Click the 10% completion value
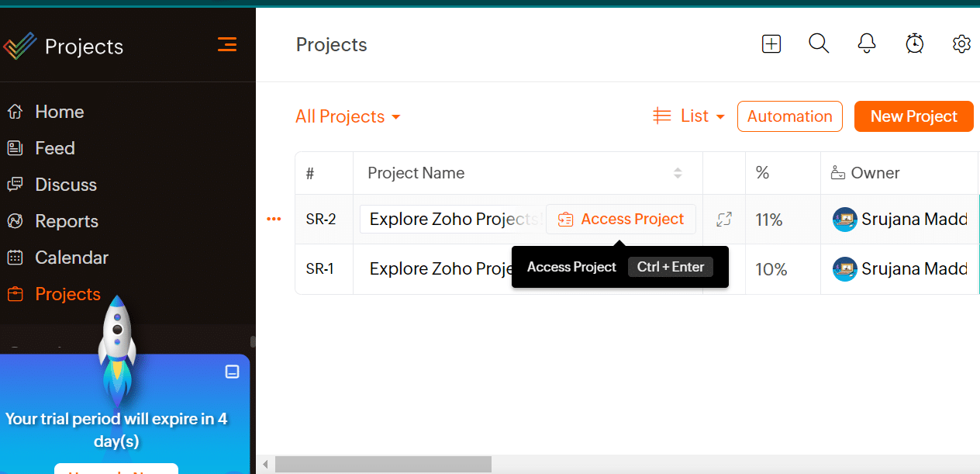980x474 pixels. coord(771,269)
